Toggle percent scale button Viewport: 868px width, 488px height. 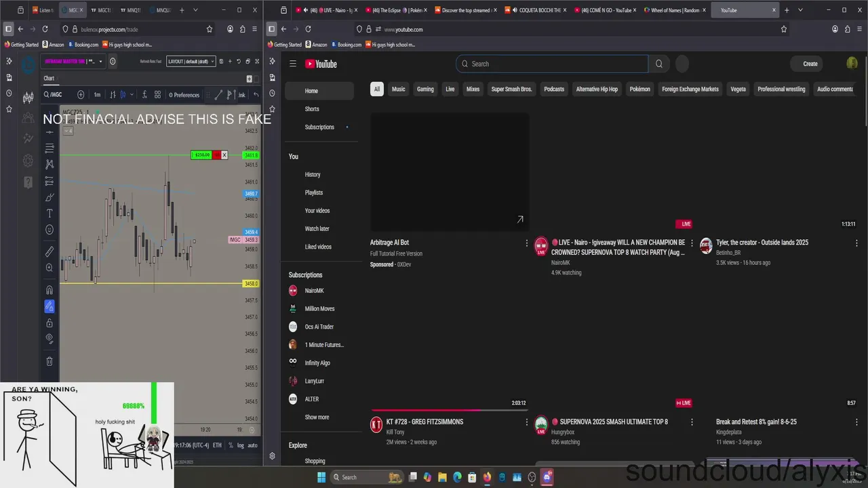click(231, 445)
